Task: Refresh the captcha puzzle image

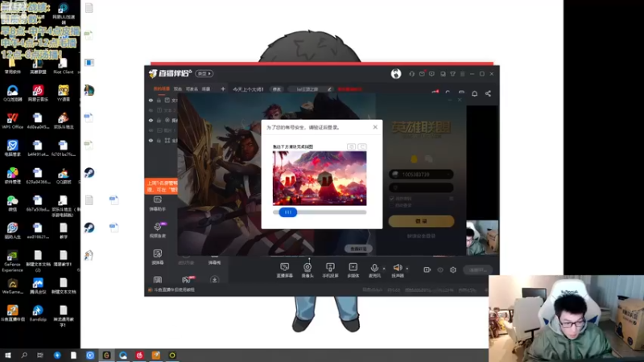Action: (x=361, y=146)
